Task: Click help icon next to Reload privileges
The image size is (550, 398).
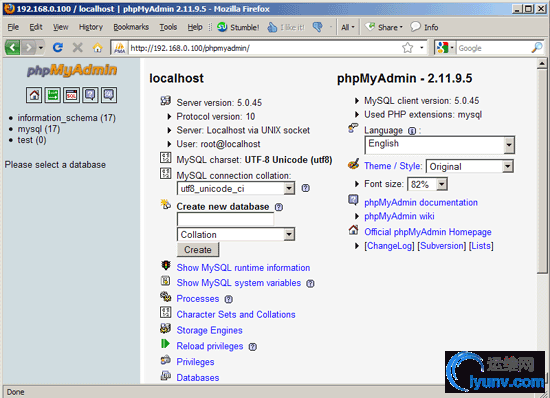Action: [253, 347]
